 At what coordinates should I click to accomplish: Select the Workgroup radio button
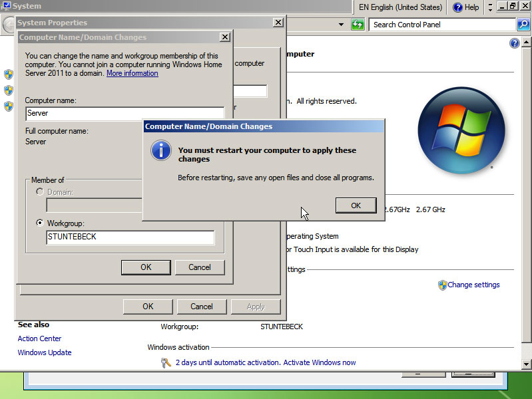(40, 223)
